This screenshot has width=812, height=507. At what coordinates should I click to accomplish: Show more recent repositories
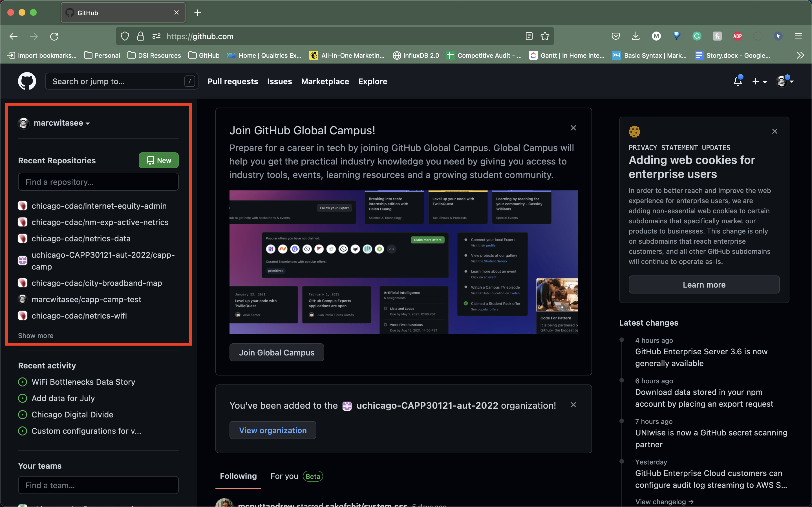pyautogui.click(x=36, y=335)
